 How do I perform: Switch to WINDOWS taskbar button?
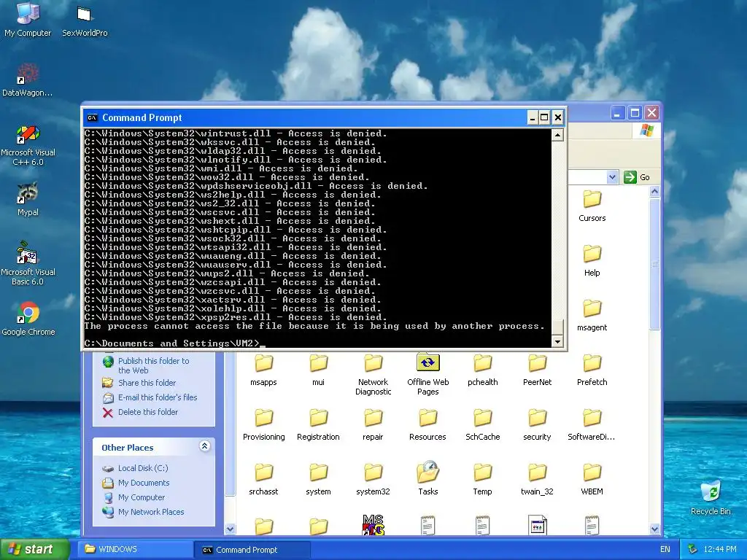tap(135, 550)
